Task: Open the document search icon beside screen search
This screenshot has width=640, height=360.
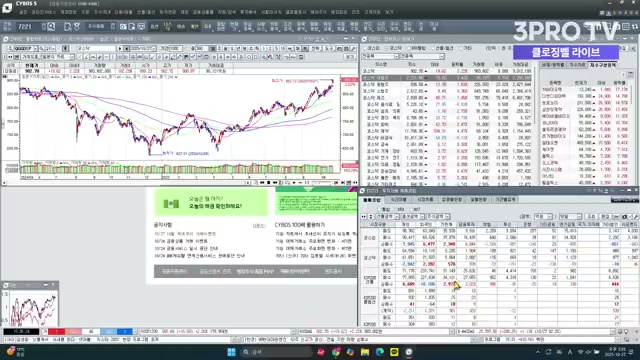Action: [68, 27]
